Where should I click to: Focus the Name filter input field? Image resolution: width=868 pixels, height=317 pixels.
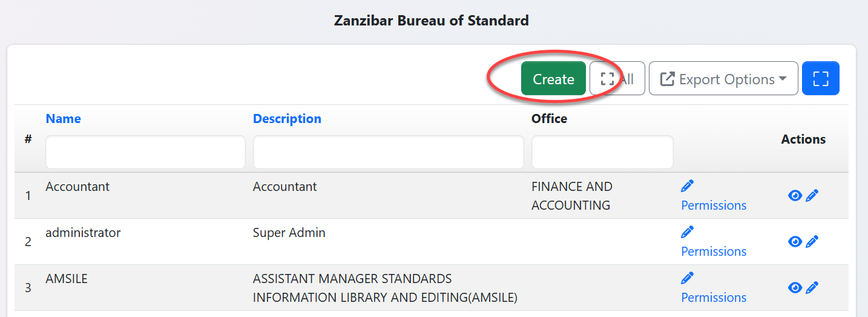tap(145, 152)
